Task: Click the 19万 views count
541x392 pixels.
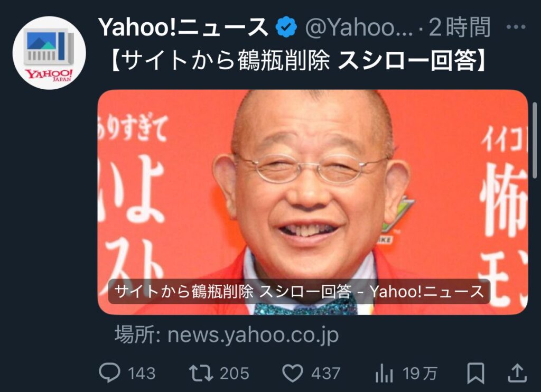Action: click(420, 374)
